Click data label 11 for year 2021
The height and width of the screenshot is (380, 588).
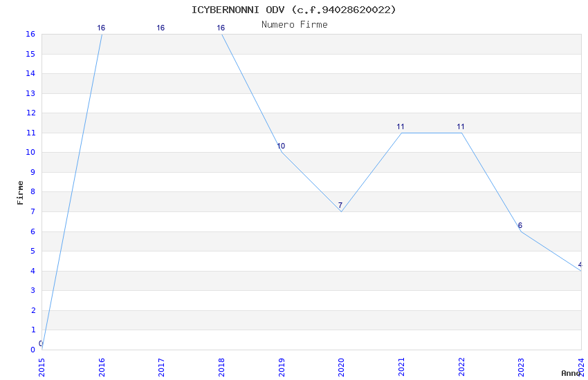401,126
